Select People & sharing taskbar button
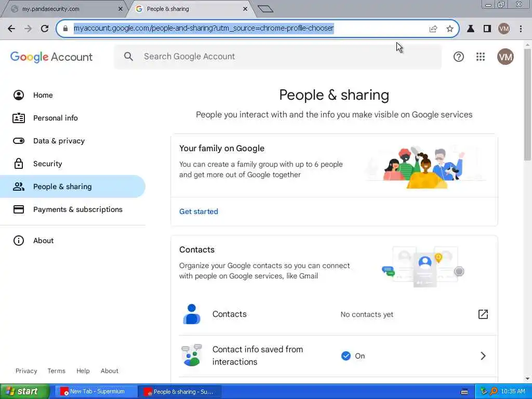Screen dimensions: 532x399 (180, 392)
